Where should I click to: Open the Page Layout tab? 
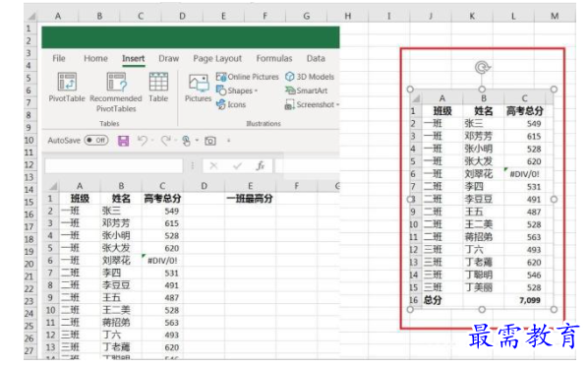217,58
